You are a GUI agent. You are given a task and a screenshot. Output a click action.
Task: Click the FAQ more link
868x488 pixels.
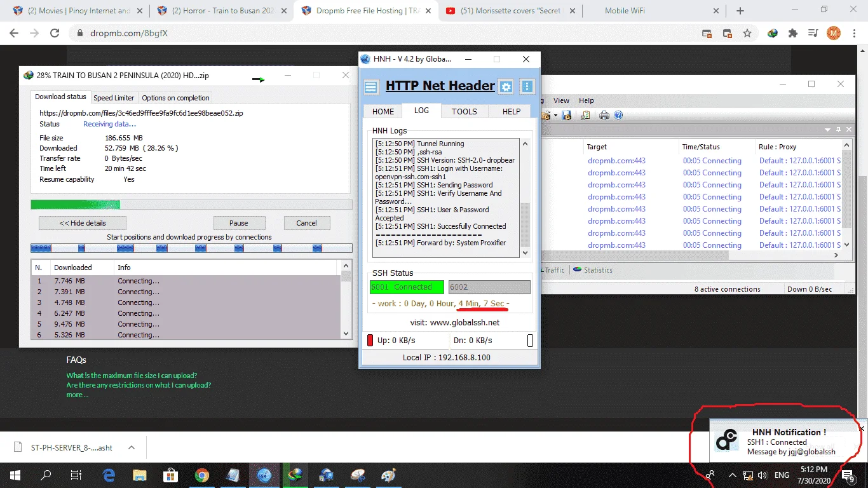(x=77, y=395)
